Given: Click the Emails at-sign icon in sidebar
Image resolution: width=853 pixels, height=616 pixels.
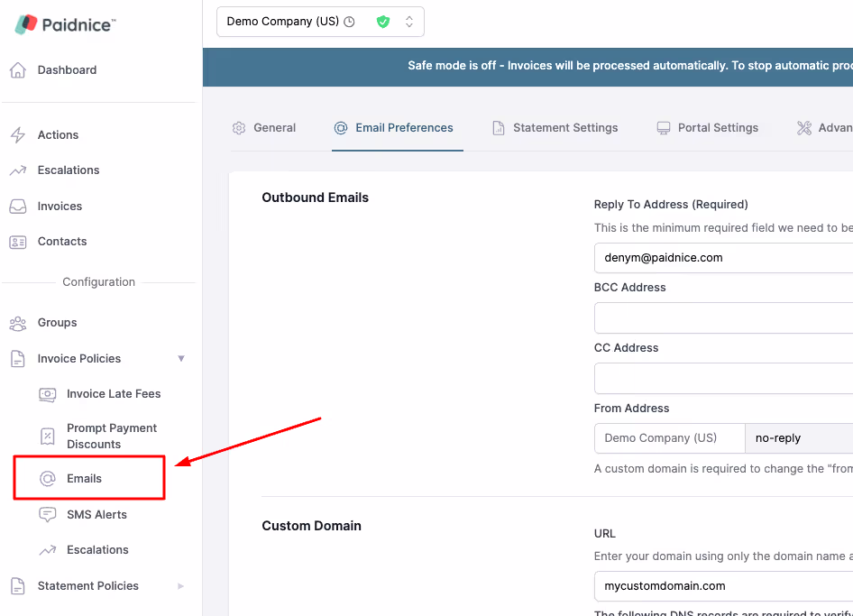Looking at the screenshot, I should (x=47, y=479).
